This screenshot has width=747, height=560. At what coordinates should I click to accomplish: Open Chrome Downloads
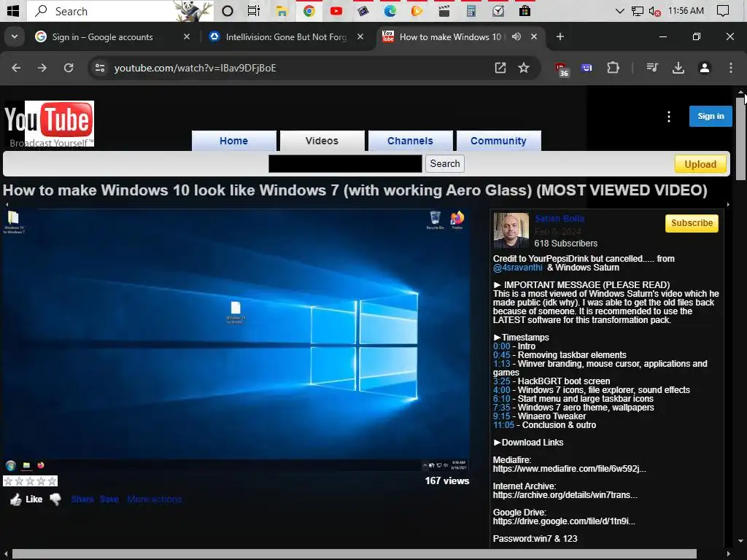[678, 68]
